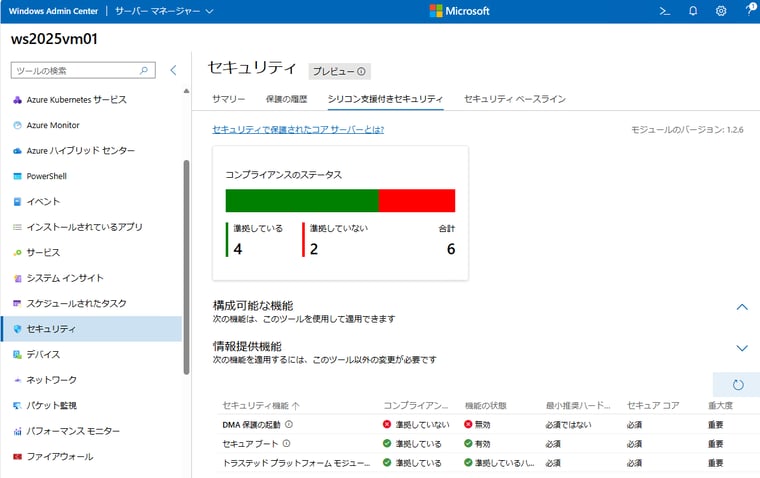This screenshot has width=760, height=478.
Task: Click the sidebar vertical scrollbar
Action: pos(187,267)
